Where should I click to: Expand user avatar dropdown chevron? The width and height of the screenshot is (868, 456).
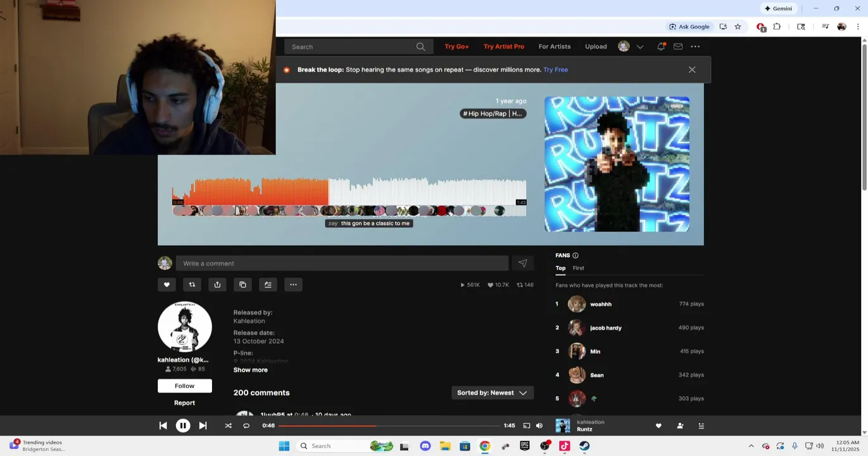tap(640, 47)
